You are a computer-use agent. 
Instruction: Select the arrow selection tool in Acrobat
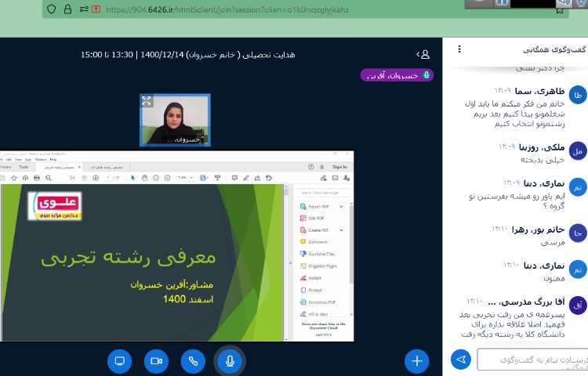pyautogui.click(x=133, y=178)
